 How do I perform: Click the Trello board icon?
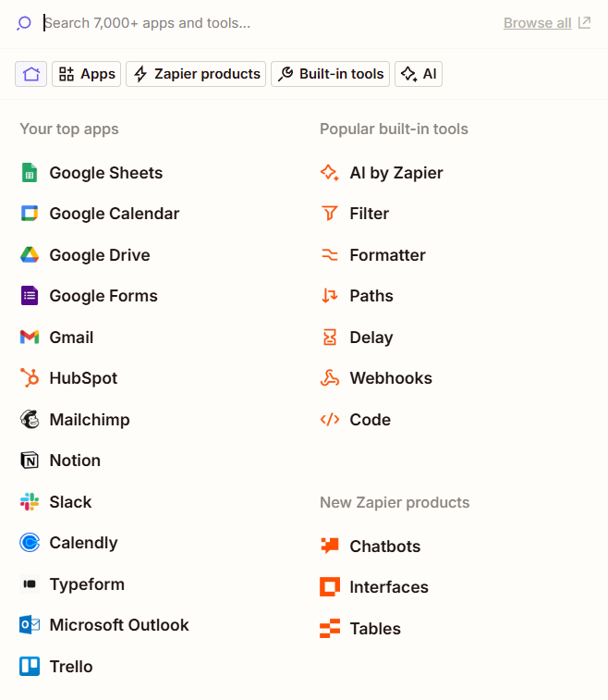(30, 667)
